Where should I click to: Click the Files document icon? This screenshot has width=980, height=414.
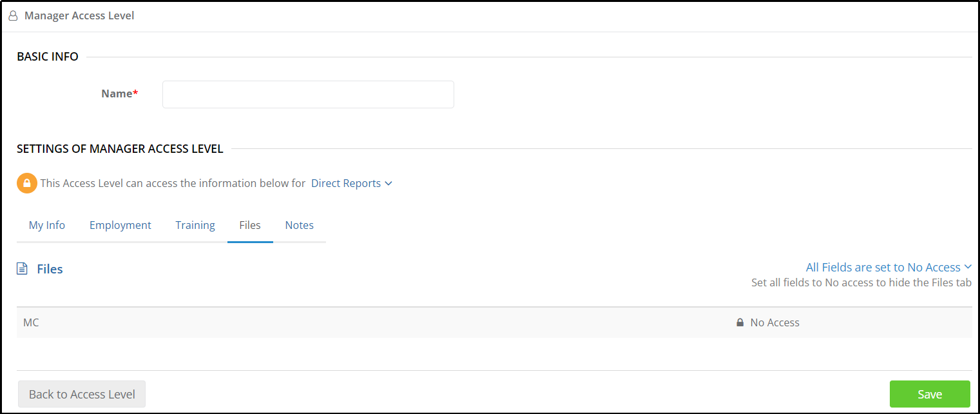22,269
